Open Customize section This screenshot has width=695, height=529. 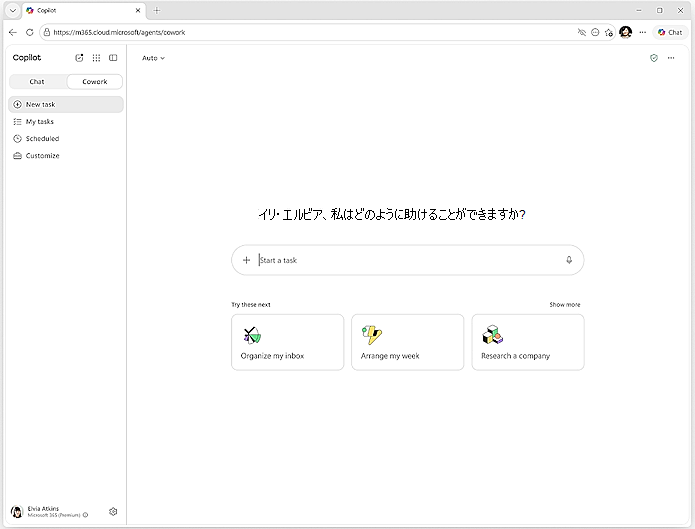pos(66,156)
